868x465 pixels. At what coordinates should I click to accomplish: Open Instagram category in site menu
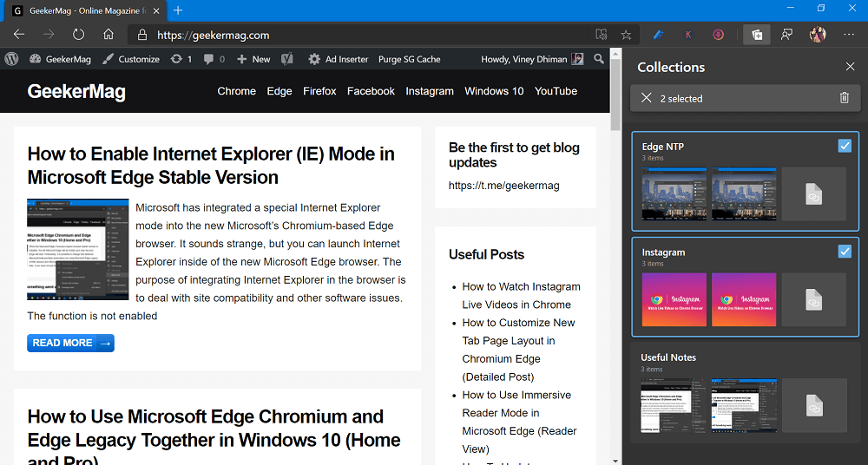pos(430,91)
